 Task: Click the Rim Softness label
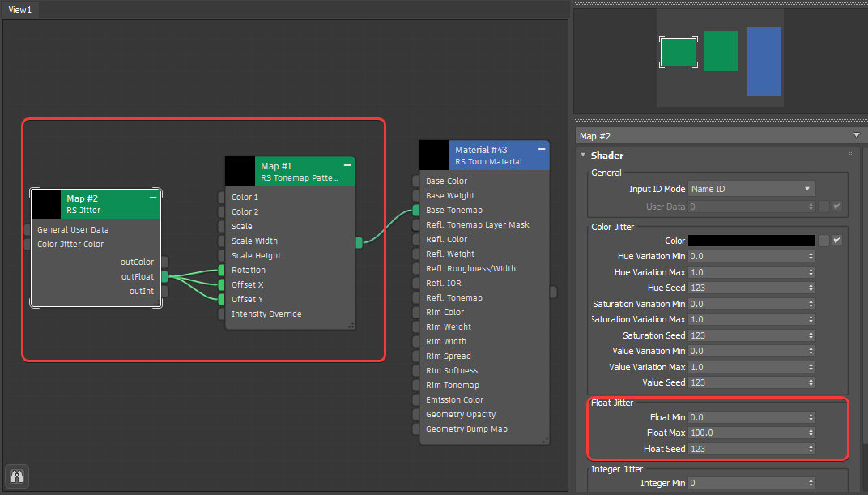click(452, 370)
